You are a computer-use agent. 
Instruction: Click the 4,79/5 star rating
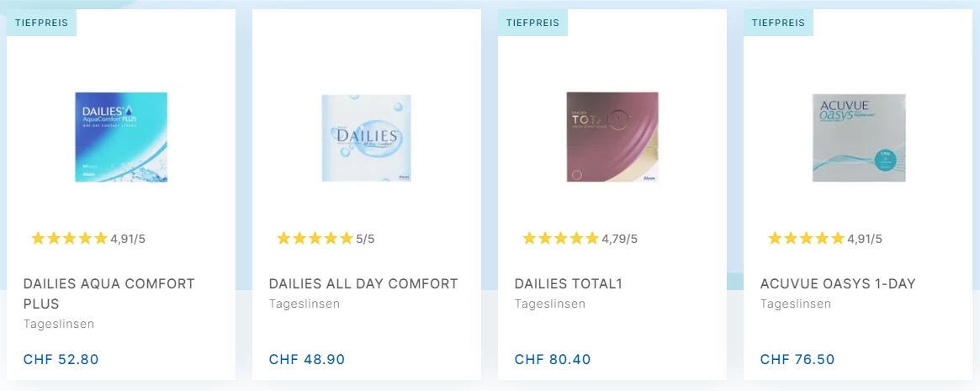click(580, 238)
